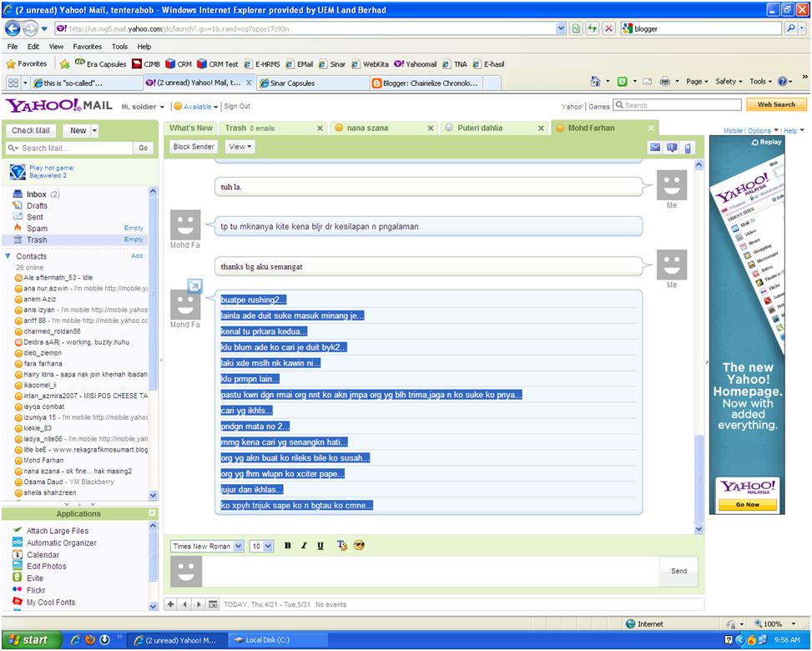The image size is (812, 651).
Task: Click the calendar add event plus icon
Action: pyautogui.click(x=171, y=604)
